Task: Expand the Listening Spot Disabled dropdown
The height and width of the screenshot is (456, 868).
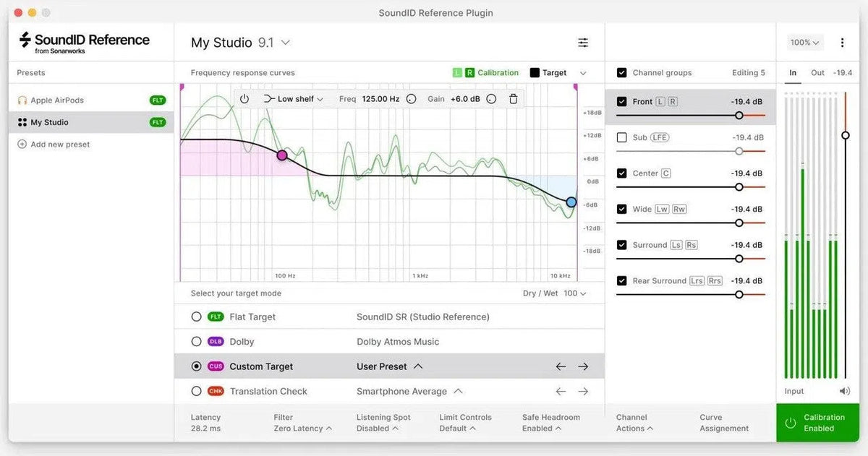Action: (377, 428)
